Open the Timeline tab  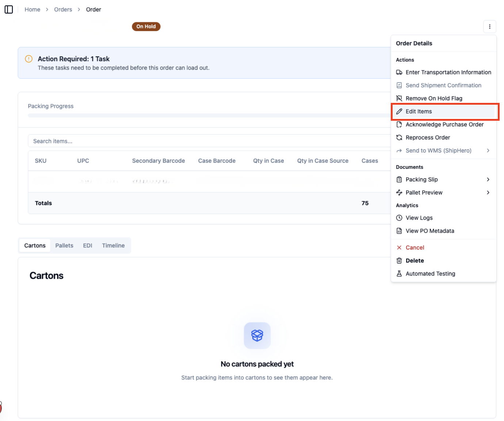[x=113, y=246]
